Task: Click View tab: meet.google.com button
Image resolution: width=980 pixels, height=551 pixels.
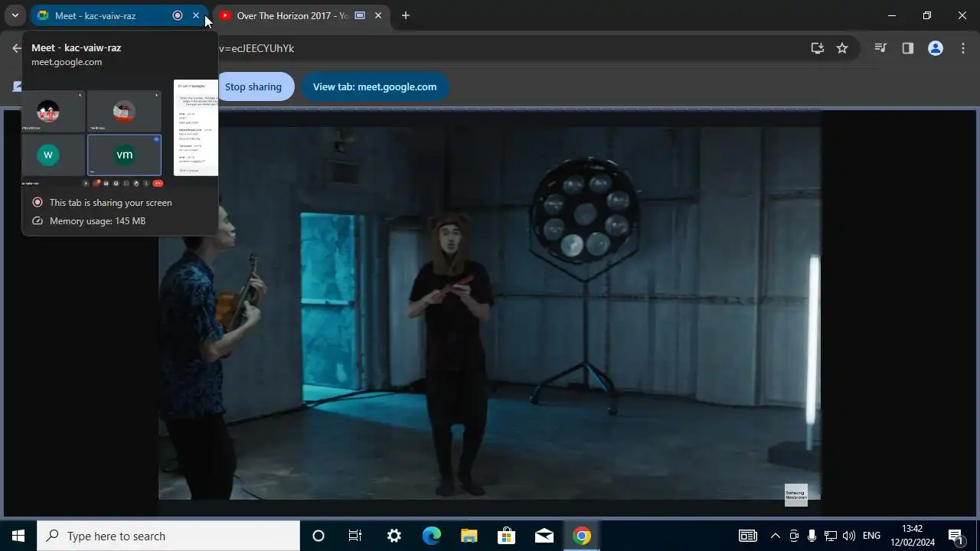Action: click(x=374, y=86)
